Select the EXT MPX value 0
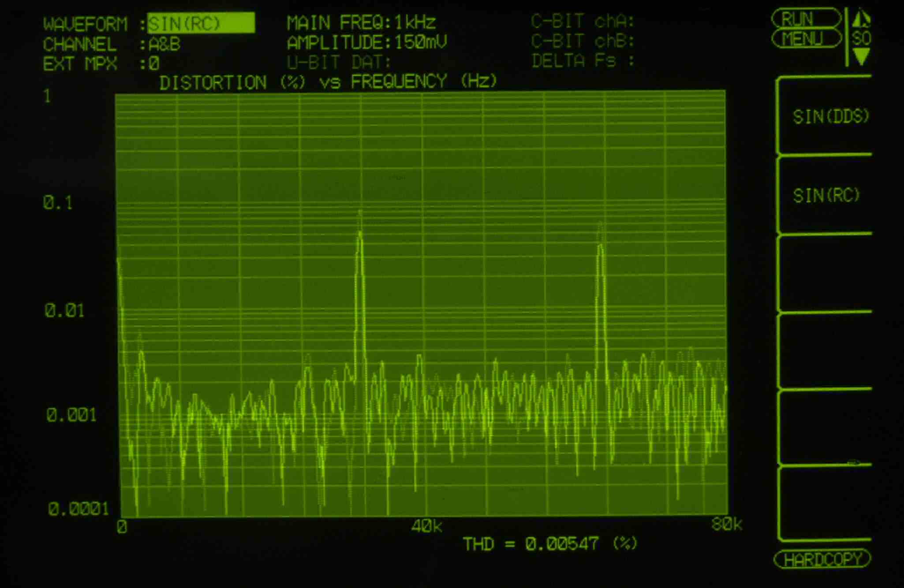Image resolution: width=904 pixels, height=588 pixels. 153,64
